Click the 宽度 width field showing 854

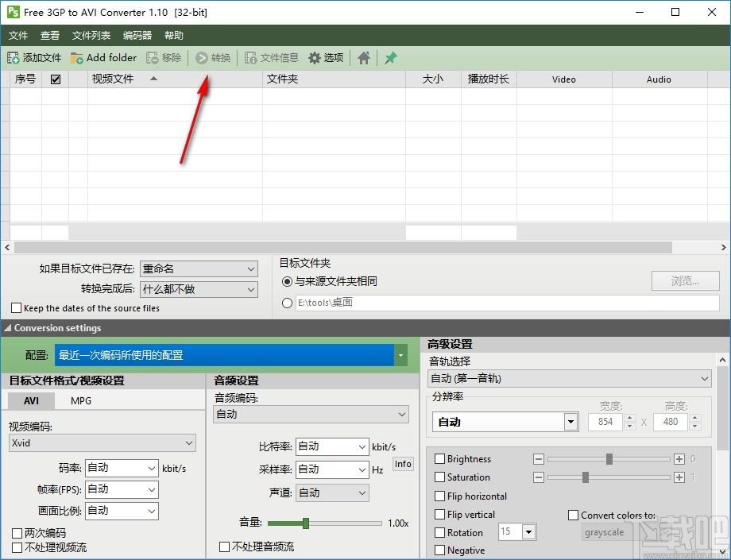[605, 422]
